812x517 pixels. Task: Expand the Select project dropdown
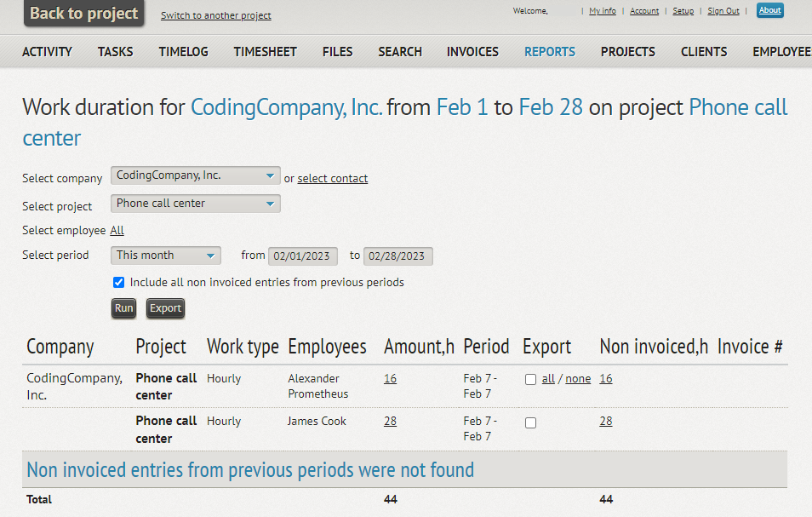click(x=195, y=204)
